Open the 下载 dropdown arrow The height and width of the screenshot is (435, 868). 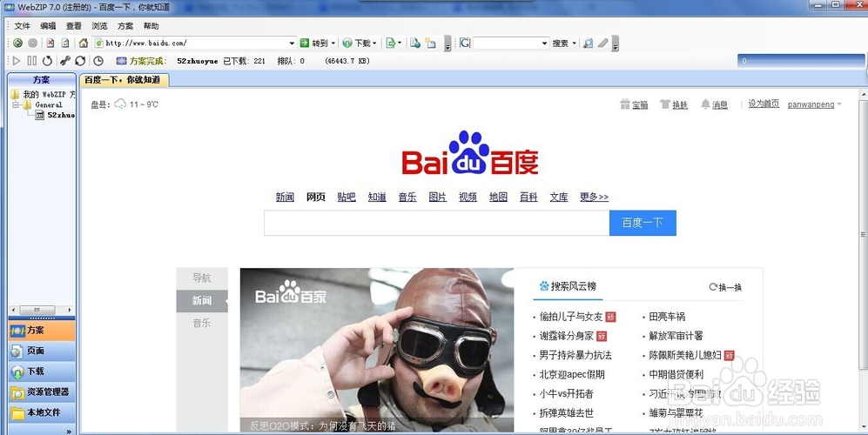[x=374, y=43]
